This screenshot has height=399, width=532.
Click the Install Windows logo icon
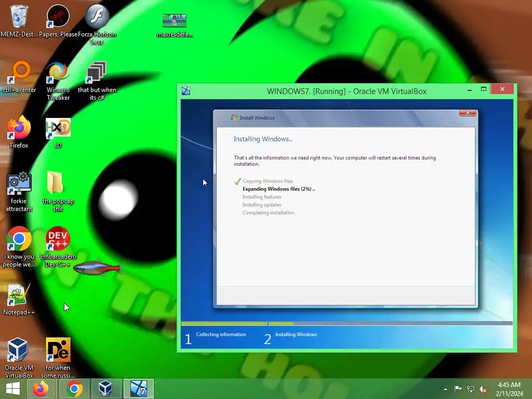234,118
